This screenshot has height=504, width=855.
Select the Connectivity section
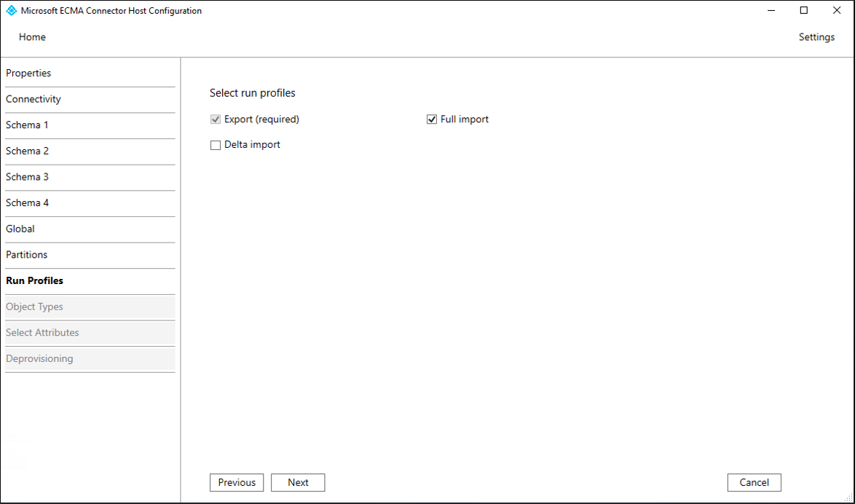34,99
